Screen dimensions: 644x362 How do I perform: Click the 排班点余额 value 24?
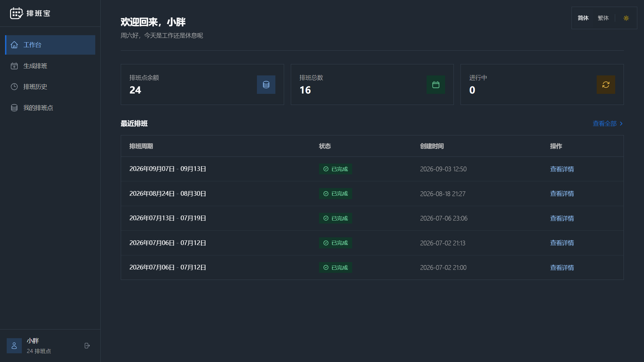tap(135, 90)
